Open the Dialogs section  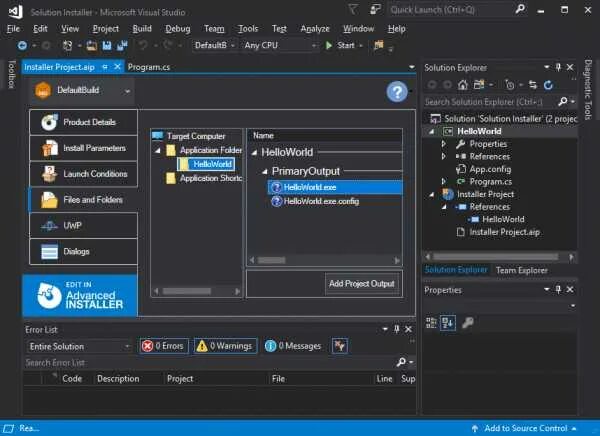[x=83, y=251]
